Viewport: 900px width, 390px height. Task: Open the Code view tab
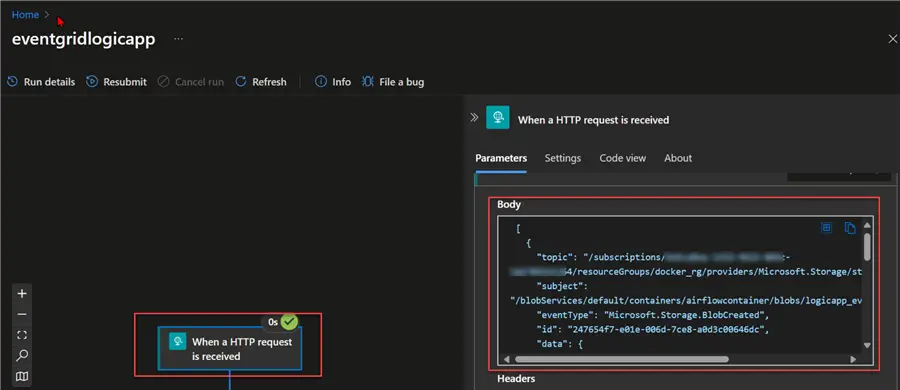pos(623,158)
